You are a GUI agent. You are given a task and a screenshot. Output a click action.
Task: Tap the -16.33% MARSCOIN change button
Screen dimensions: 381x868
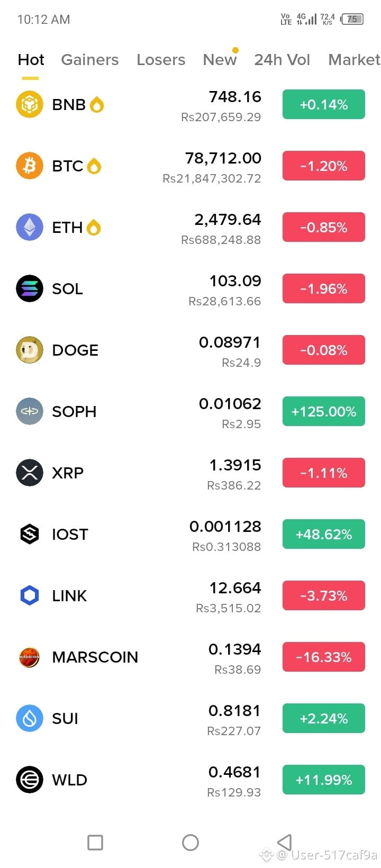pos(324,657)
